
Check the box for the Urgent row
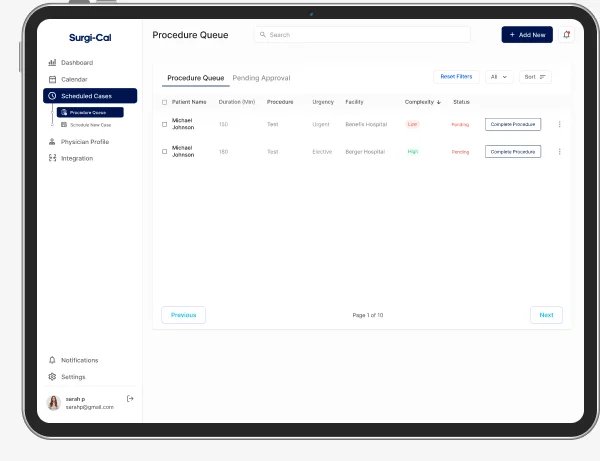(x=165, y=124)
